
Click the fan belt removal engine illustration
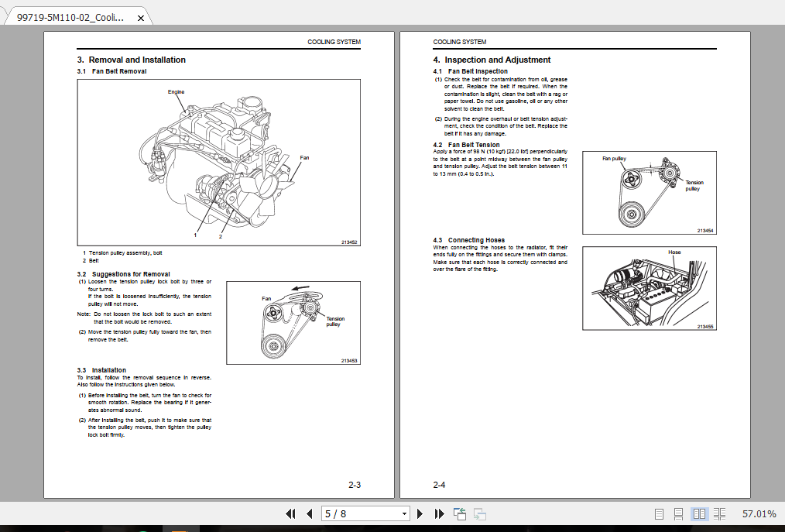(x=218, y=161)
